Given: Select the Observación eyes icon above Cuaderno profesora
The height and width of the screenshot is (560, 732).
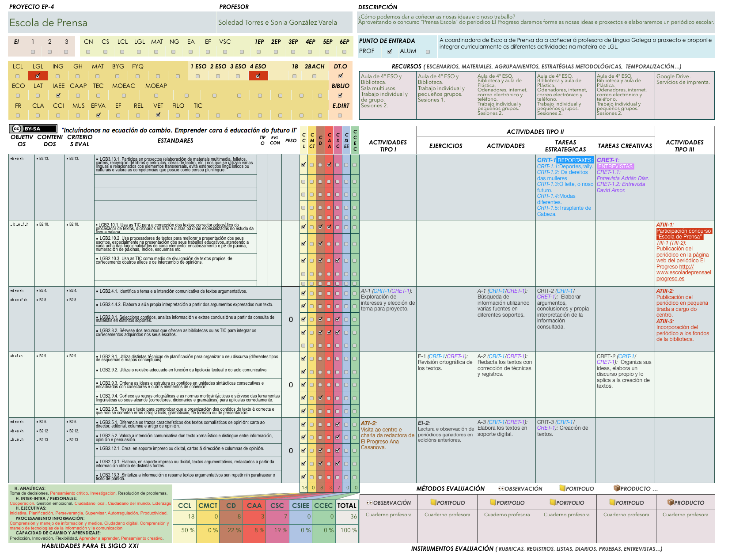Looking at the screenshot, I should pos(369,503).
